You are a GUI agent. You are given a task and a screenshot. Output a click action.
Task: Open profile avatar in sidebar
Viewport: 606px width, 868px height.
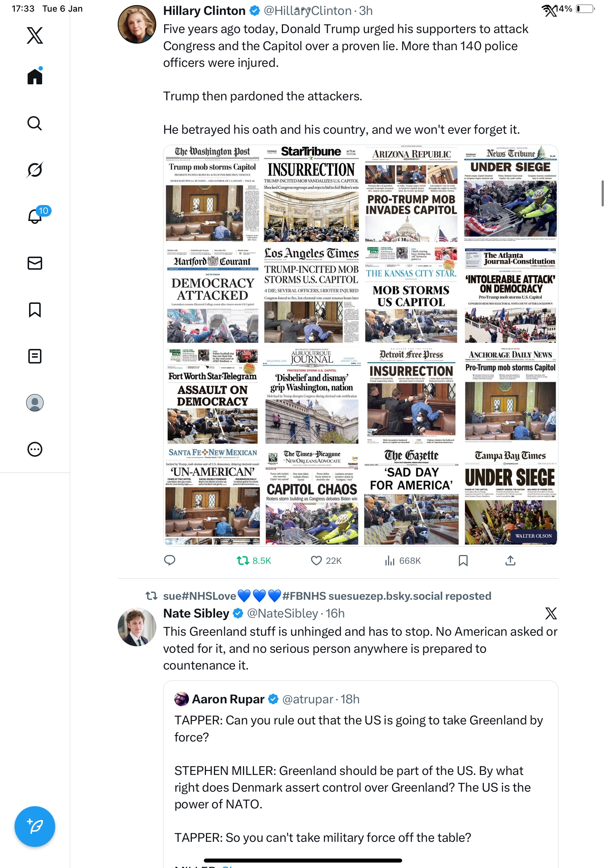[35, 403]
